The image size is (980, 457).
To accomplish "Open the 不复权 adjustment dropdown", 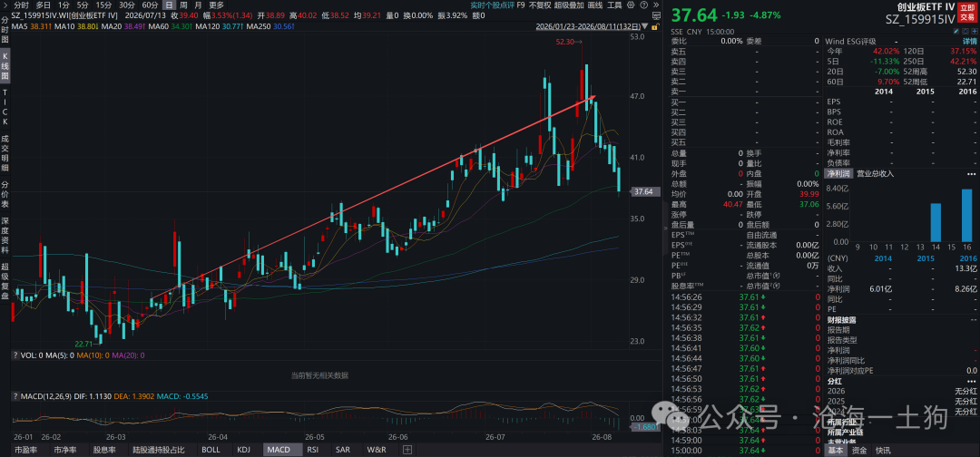I will [540, 5].
